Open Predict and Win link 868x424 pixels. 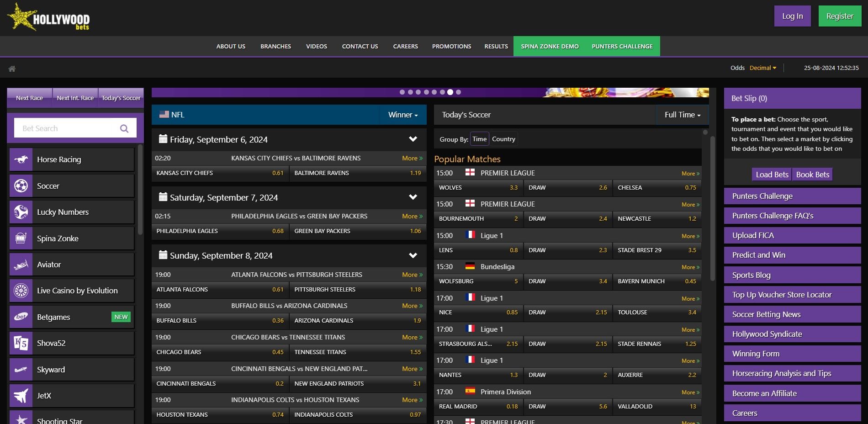tap(792, 255)
